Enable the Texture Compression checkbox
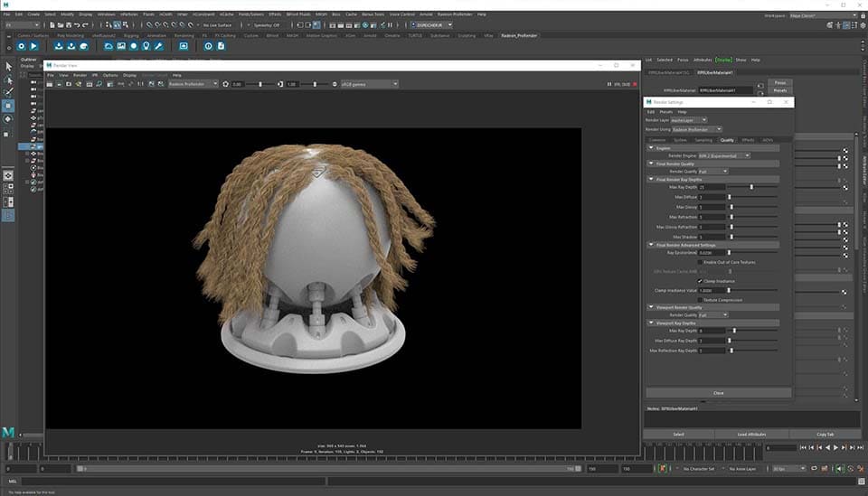The image size is (868, 496). point(699,299)
